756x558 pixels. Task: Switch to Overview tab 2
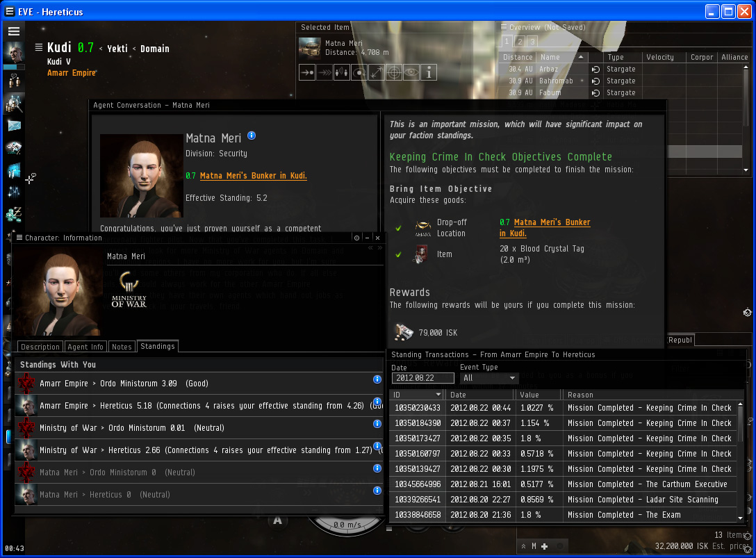point(520,42)
